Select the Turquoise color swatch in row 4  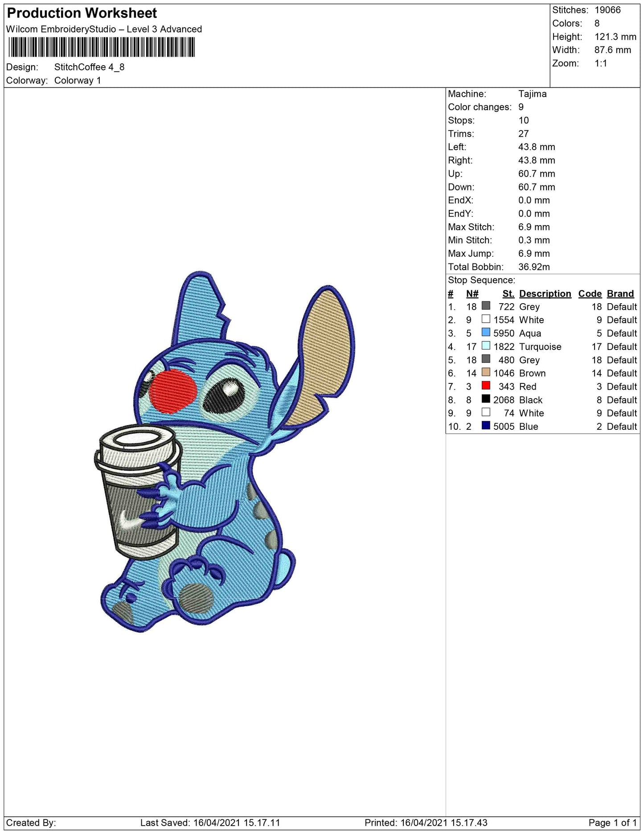coord(486,346)
